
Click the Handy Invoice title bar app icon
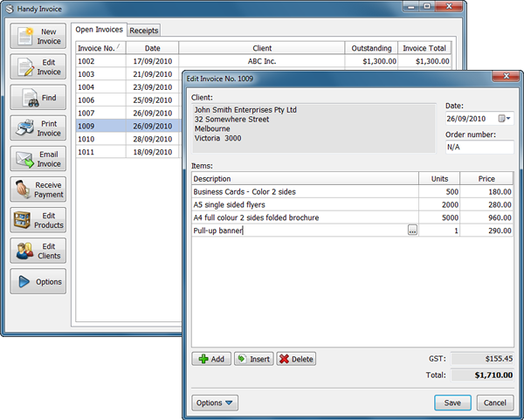tap(10, 9)
